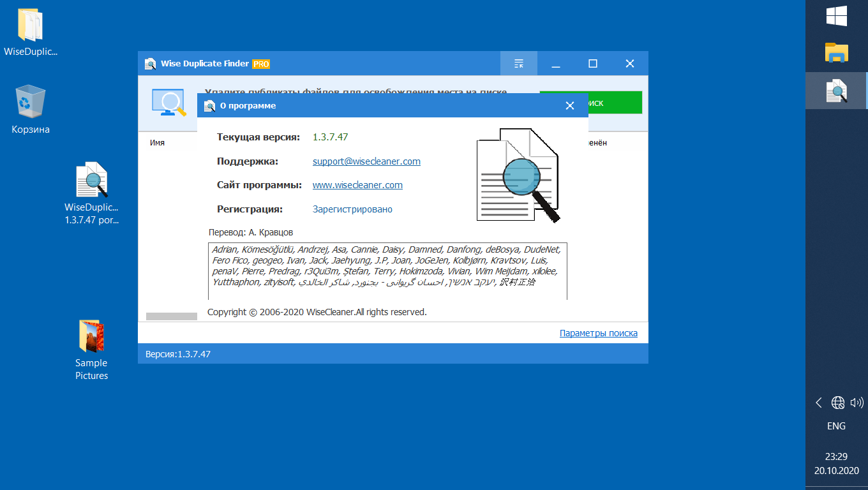
Task: Open the Windows Start menu
Action: pyautogui.click(x=836, y=16)
